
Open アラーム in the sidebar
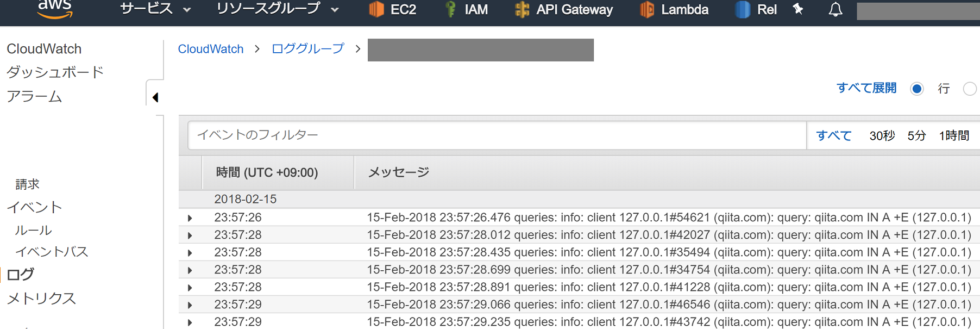(34, 96)
